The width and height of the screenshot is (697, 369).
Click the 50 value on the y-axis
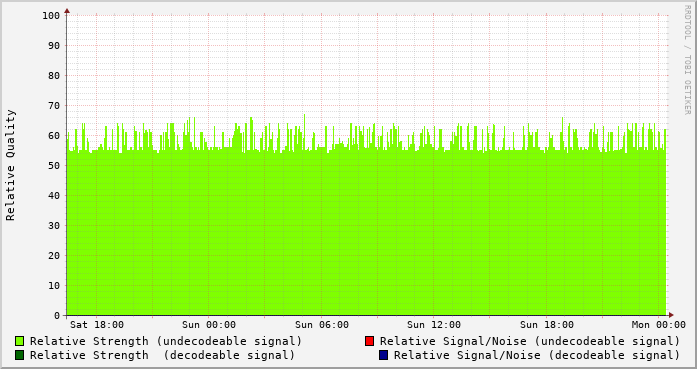[54, 166]
